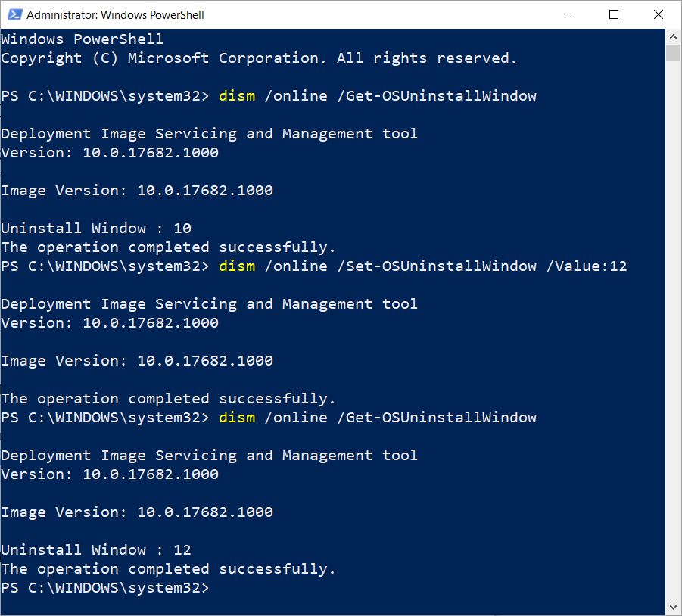Click the 'Uninstall Window : 10' output line
Screen dimensions: 682x616
(x=96, y=229)
